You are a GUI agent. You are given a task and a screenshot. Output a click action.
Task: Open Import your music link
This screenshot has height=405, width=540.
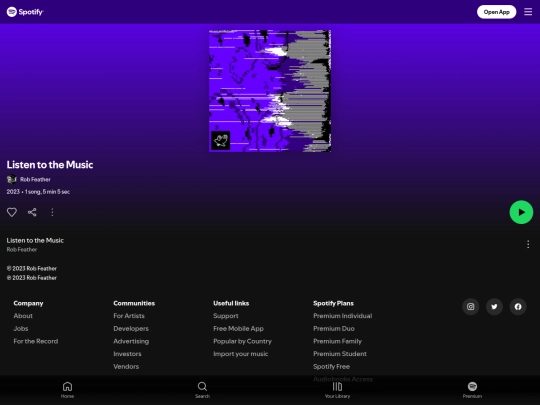tap(240, 354)
